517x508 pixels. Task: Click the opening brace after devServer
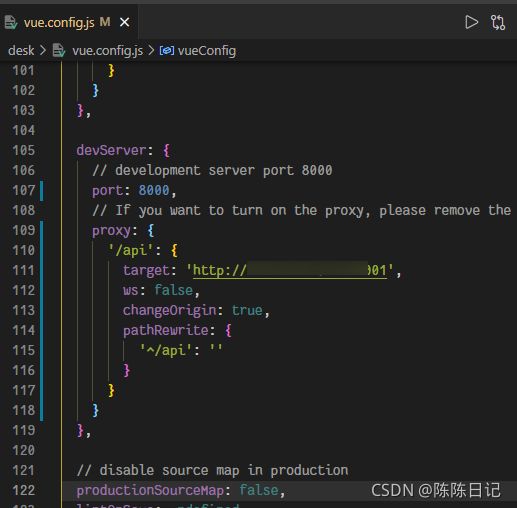(167, 150)
